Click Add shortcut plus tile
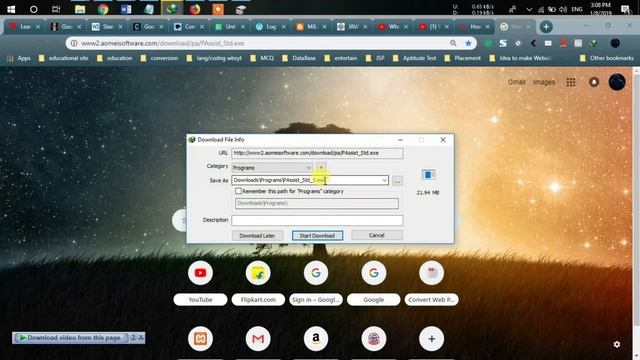This screenshot has height=360, width=640. click(431, 338)
